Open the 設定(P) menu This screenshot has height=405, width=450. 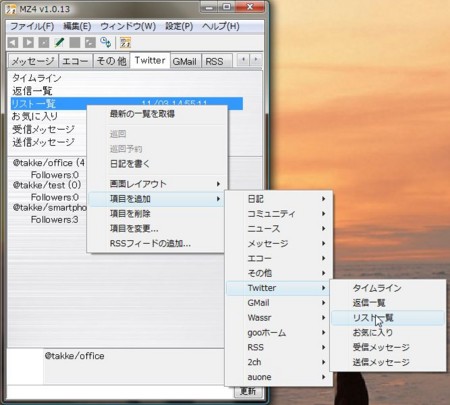[179, 26]
